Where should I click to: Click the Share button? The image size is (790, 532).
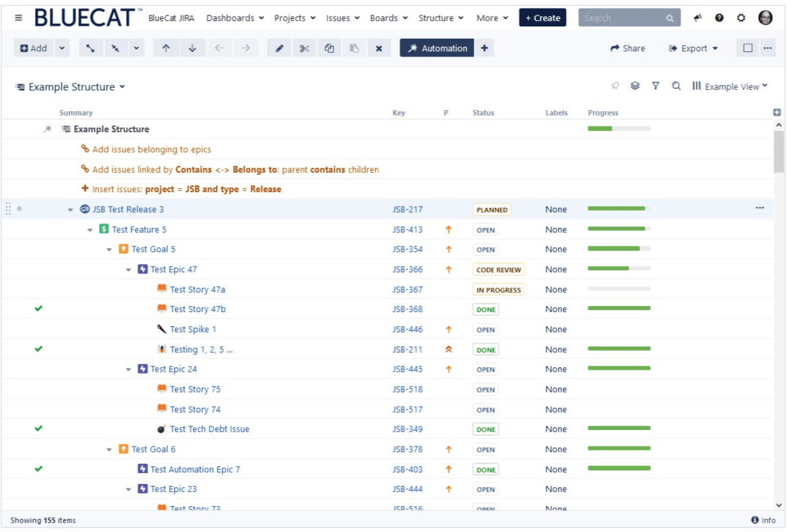(x=627, y=48)
